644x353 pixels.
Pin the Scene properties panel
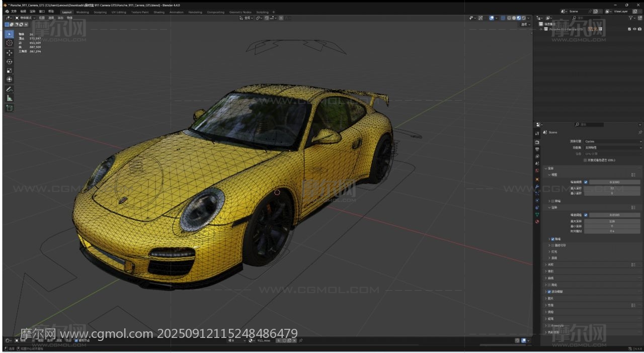[x=640, y=132]
